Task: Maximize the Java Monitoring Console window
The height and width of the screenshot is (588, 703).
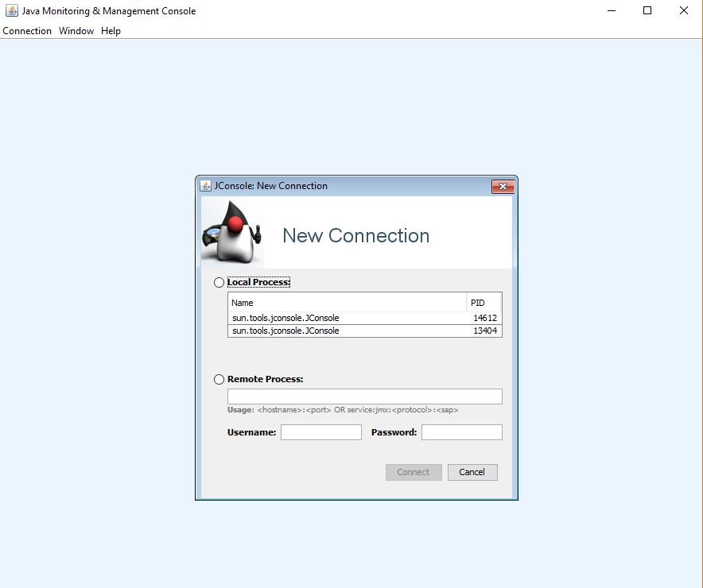Action: (x=647, y=11)
